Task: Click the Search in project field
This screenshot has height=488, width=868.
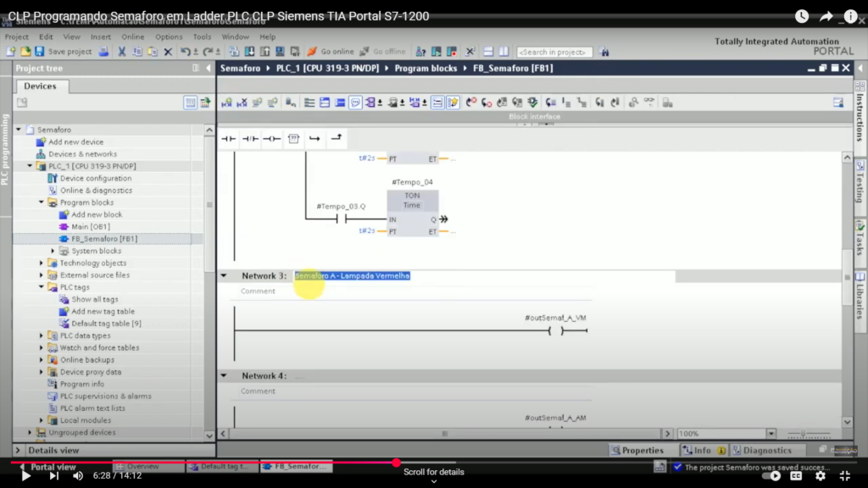Action: 554,52
